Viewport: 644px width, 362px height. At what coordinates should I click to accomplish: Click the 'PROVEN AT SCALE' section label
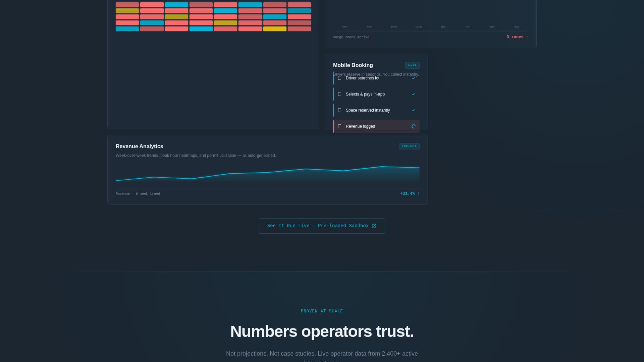click(322, 311)
